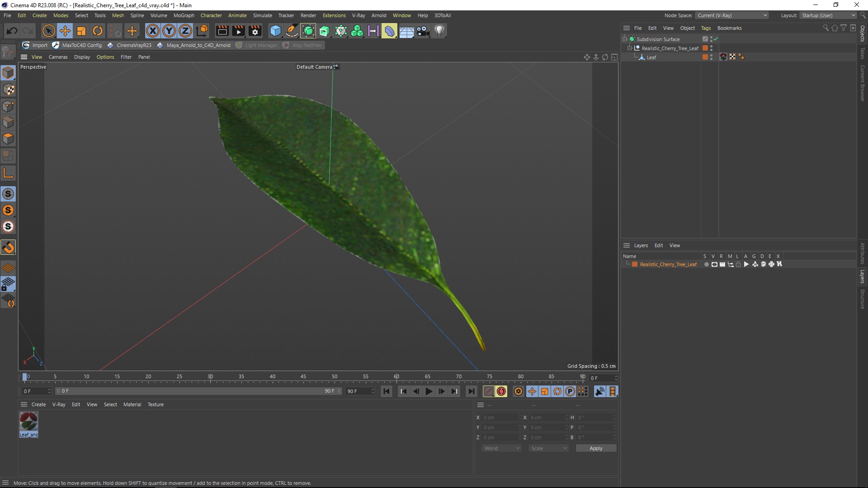
Task: Open the World coordinate dropdown
Action: click(x=501, y=448)
